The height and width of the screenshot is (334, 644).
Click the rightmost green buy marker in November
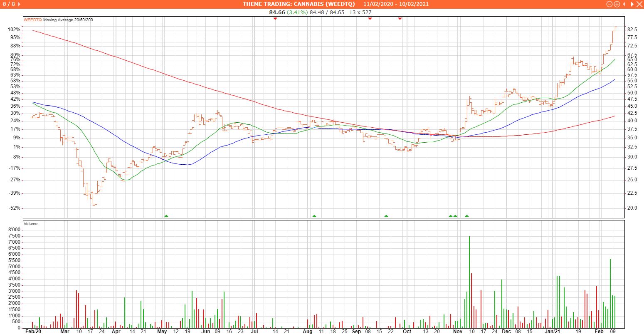point(467,216)
